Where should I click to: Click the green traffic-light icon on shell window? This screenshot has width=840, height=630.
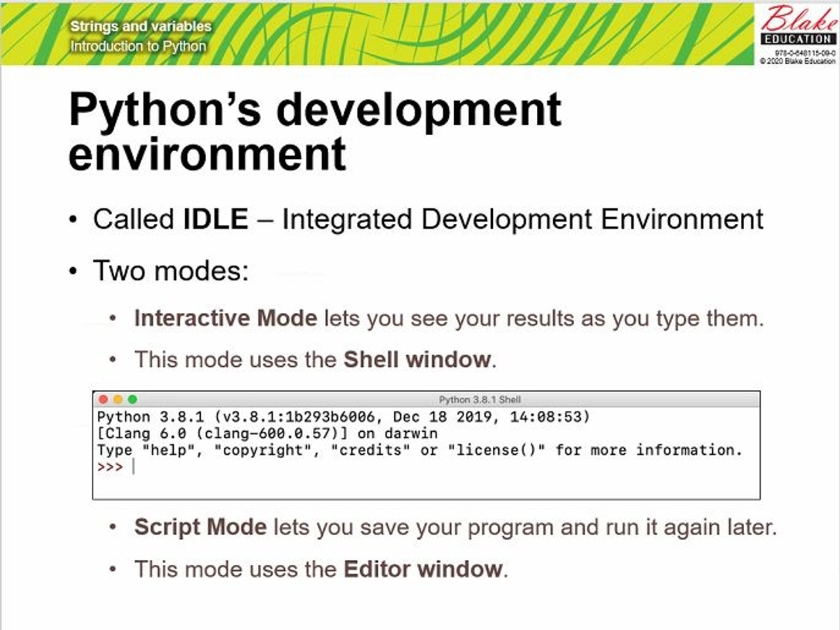(x=133, y=398)
